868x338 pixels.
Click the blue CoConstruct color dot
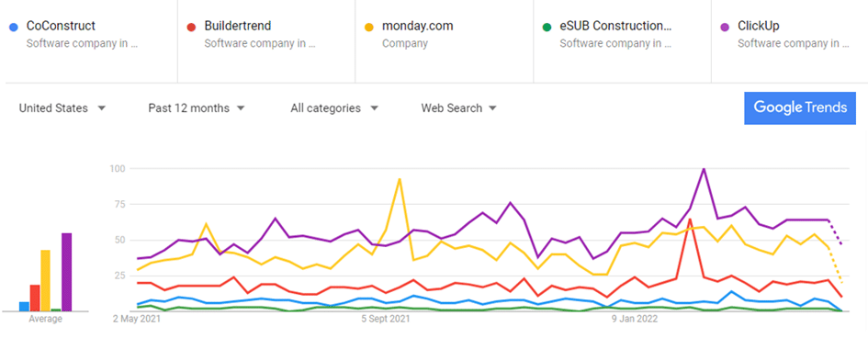[15, 27]
